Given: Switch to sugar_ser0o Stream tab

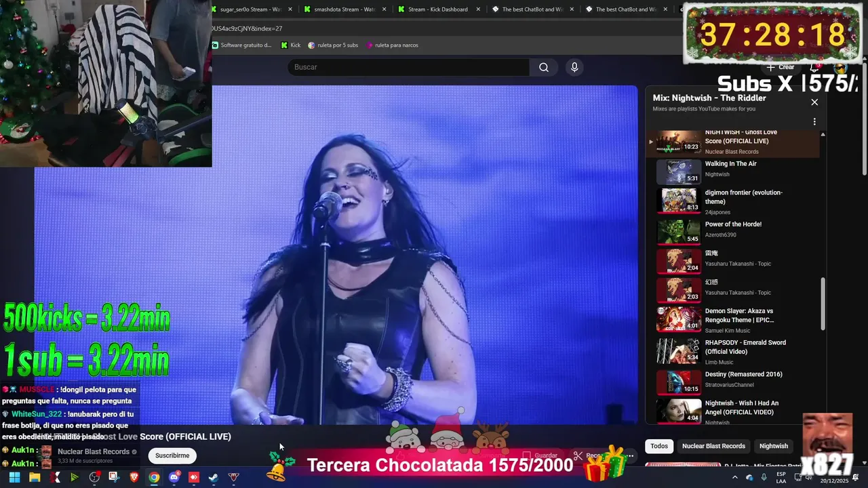Looking at the screenshot, I should (251, 9).
